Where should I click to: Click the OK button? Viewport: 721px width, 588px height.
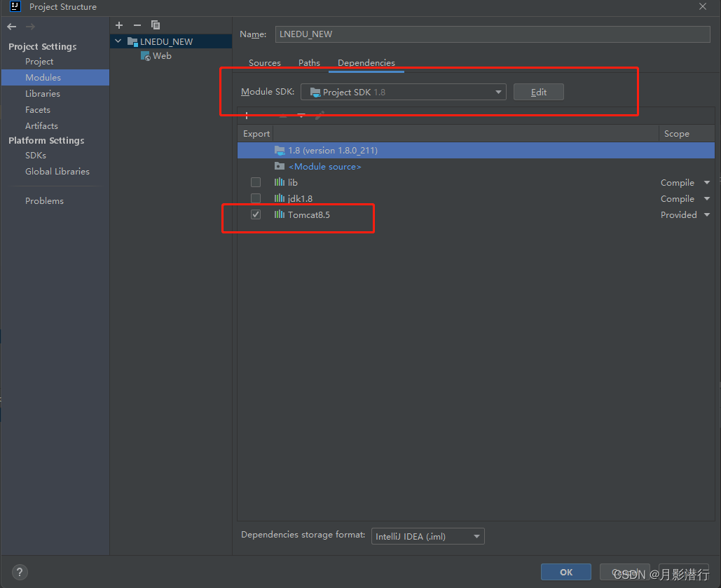coord(566,572)
